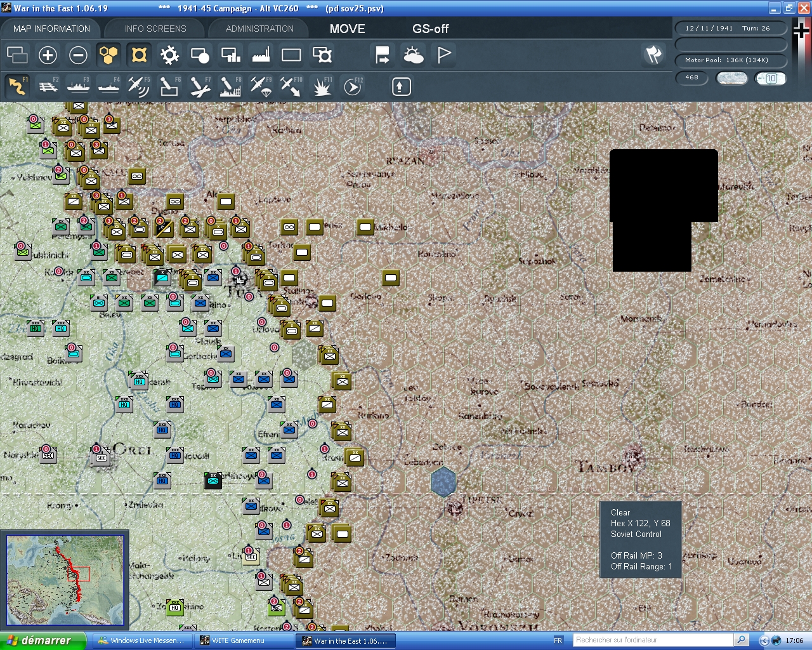The width and height of the screenshot is (812, 650).
Task: Check the weather via the cloud icon
Action: click(413, 55)
